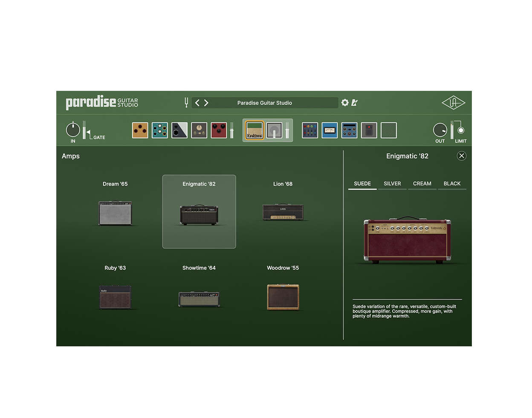The height and width of the screenshot is (418, 532).
Task: Go to the previous preset with the left arrow
Action: coord(197,102)
